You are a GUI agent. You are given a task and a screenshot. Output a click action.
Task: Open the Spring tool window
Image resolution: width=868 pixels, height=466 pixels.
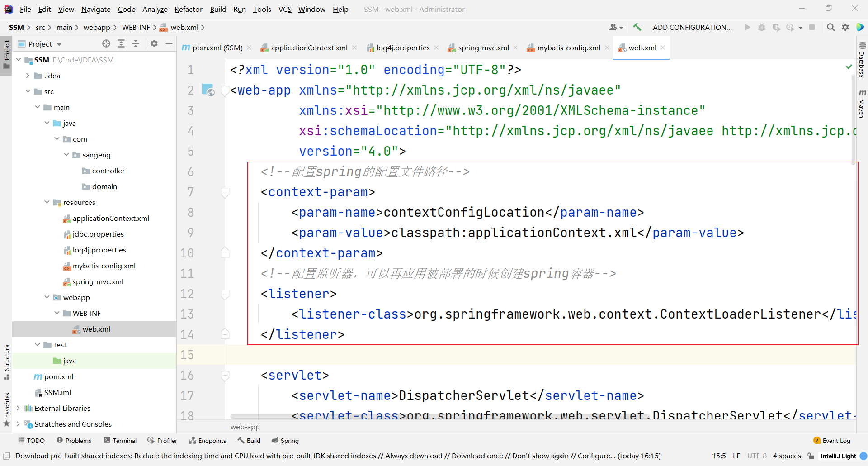[x=285, y=441]
